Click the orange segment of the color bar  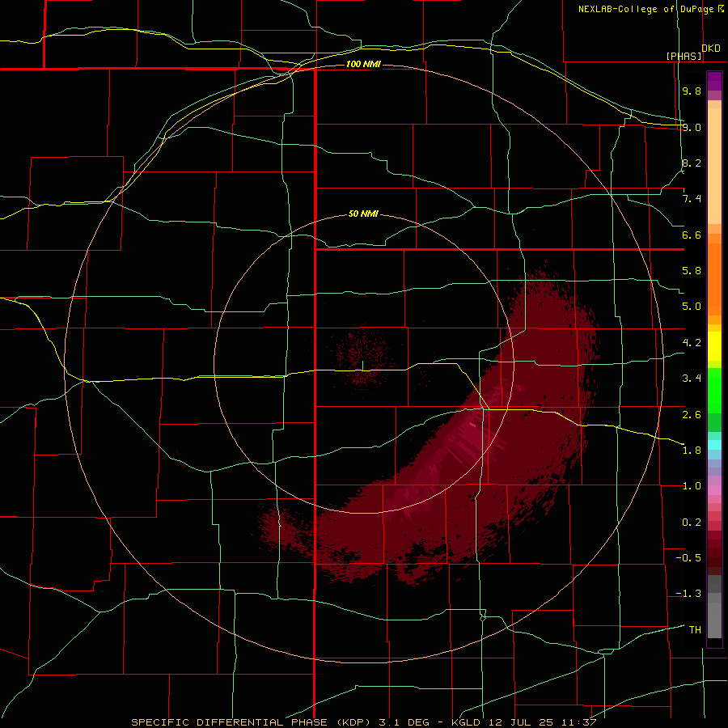pyautogui.click(x=714, y=279)
